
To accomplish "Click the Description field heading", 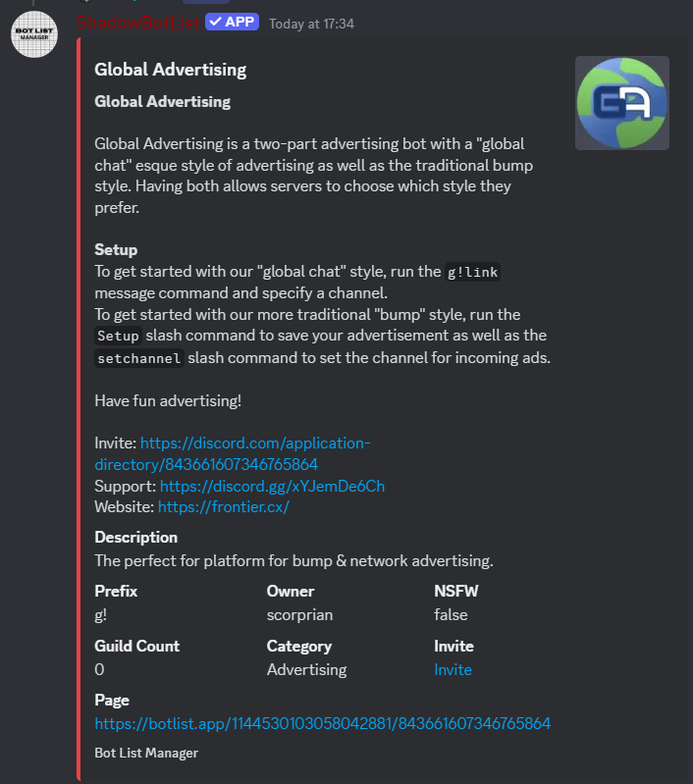I will point(136,538).
